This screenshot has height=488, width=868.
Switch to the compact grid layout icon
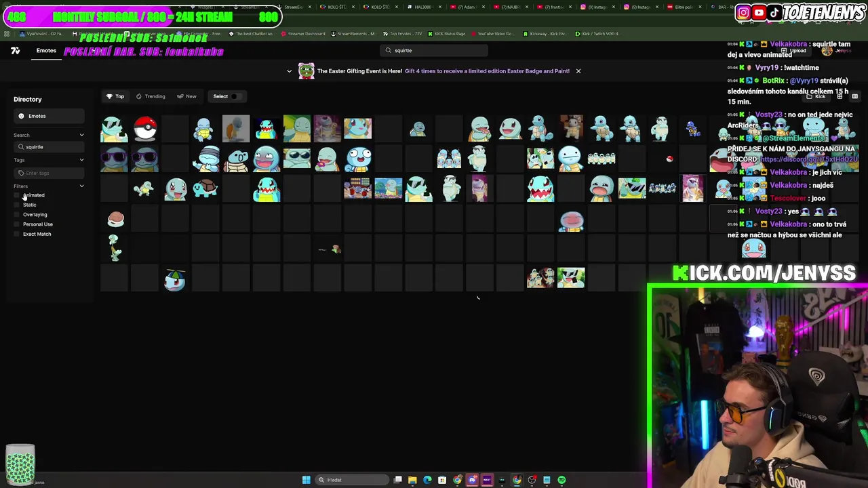click(x=854, y=96)
